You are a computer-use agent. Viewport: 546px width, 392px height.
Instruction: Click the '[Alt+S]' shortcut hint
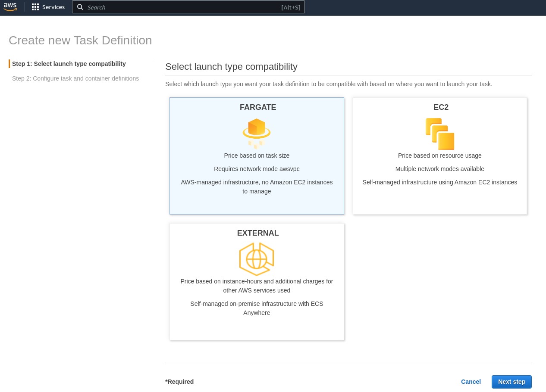click(291, 7)
